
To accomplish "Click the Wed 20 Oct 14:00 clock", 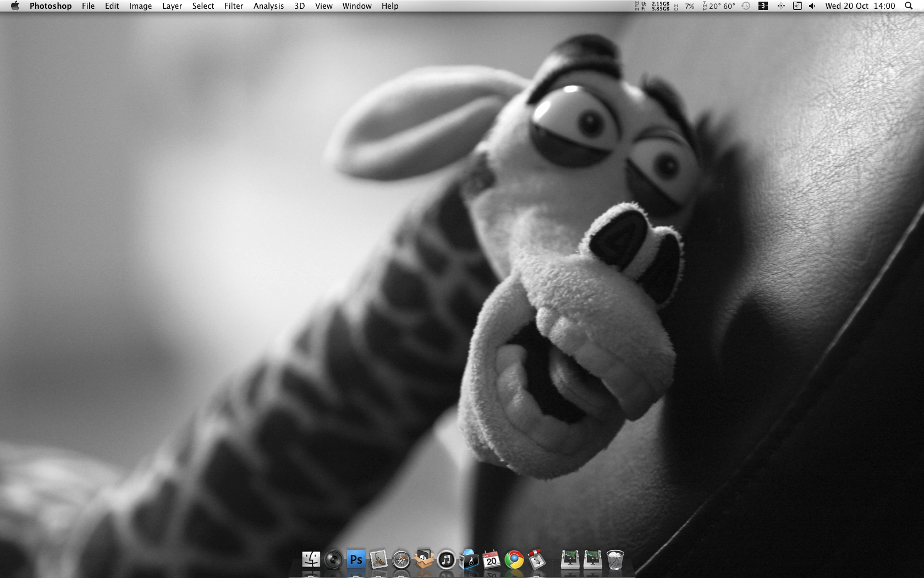I will click(x=860, y=6).
